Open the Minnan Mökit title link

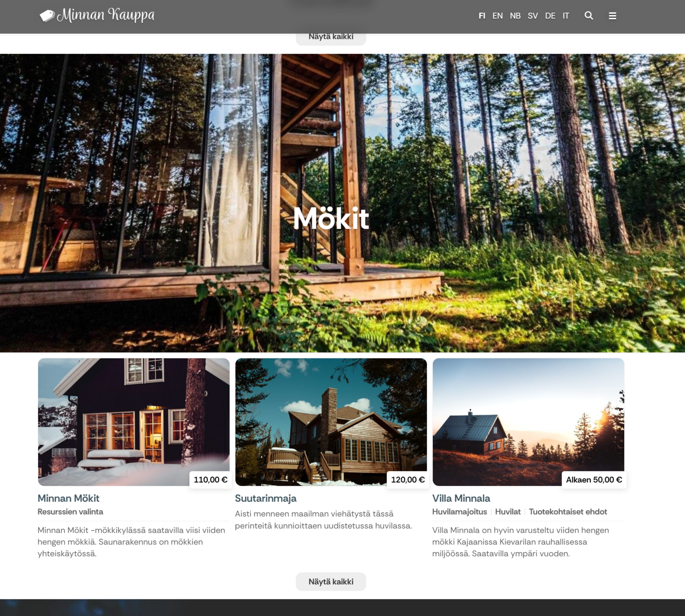tap(68, 498)
